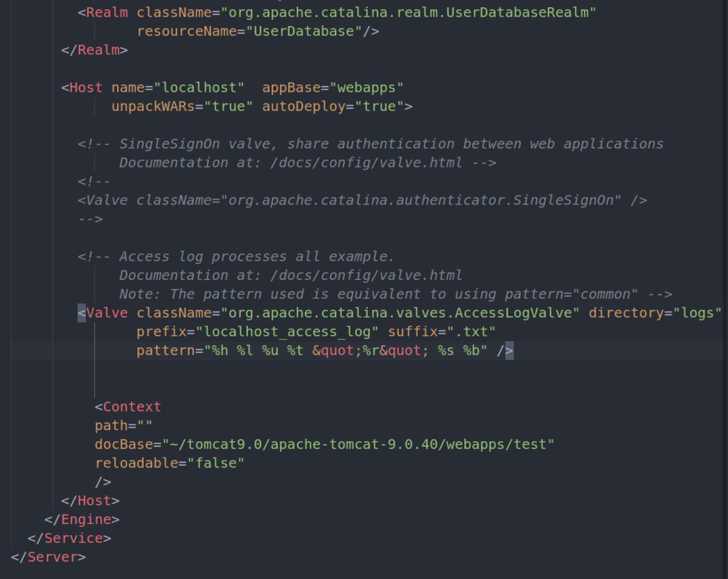The image size is (728, 579).
Task: Click the resourceName "UserDatabase" value
Action: [304, 31]
